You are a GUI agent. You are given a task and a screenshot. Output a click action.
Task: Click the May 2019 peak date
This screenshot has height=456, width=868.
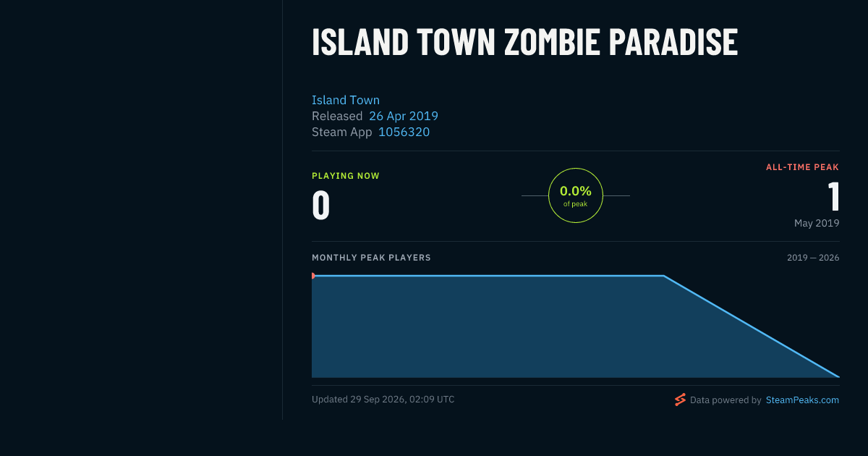(817, 223)
